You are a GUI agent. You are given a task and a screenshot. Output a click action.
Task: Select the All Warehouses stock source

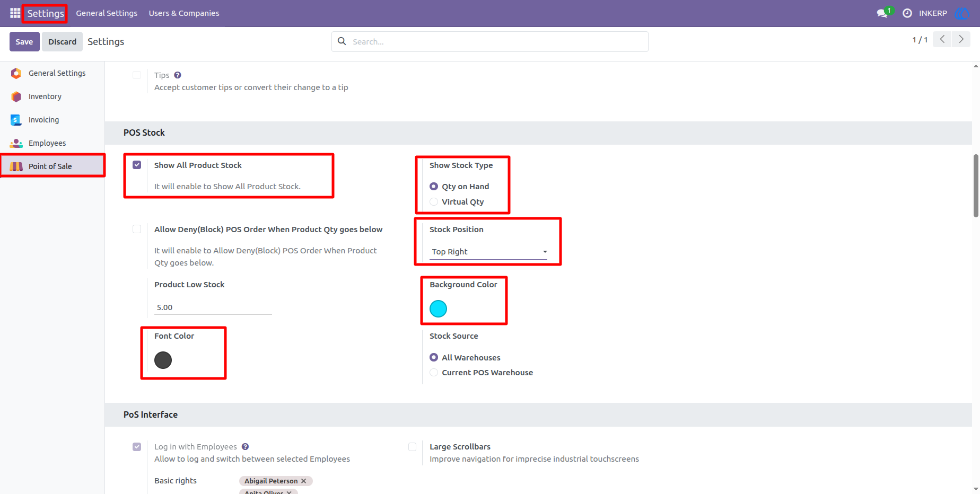point(434,357)
